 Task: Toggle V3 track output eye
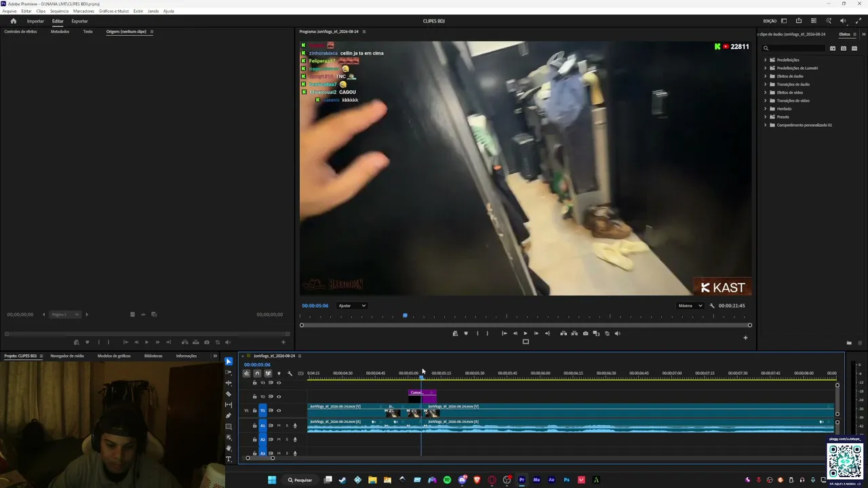tap(278, 383)
